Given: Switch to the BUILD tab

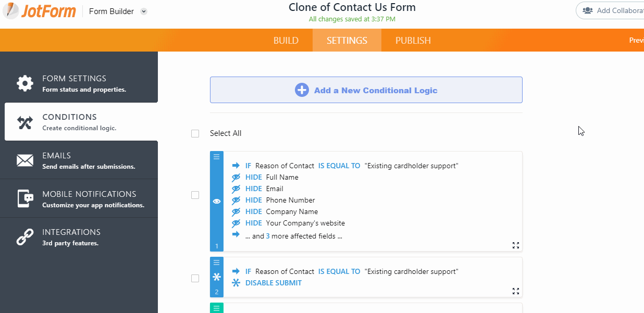Looking at the screenshot, I should coord(286,41).
